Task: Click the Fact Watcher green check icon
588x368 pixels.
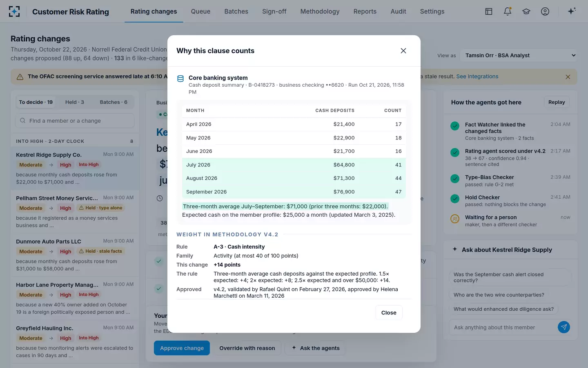Action: pos(455,126)
